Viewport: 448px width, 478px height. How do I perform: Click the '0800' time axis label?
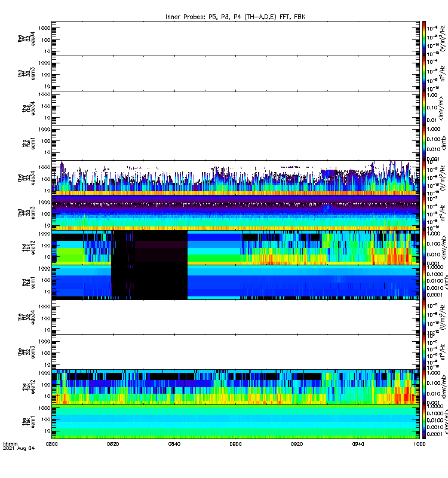[x=51, y=444]
